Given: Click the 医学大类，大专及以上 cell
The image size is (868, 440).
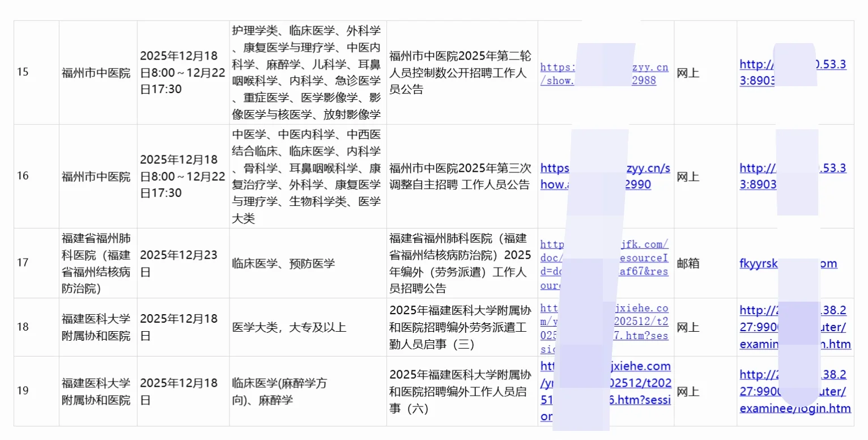Looking at the screenshot, I should click(307, 327).
